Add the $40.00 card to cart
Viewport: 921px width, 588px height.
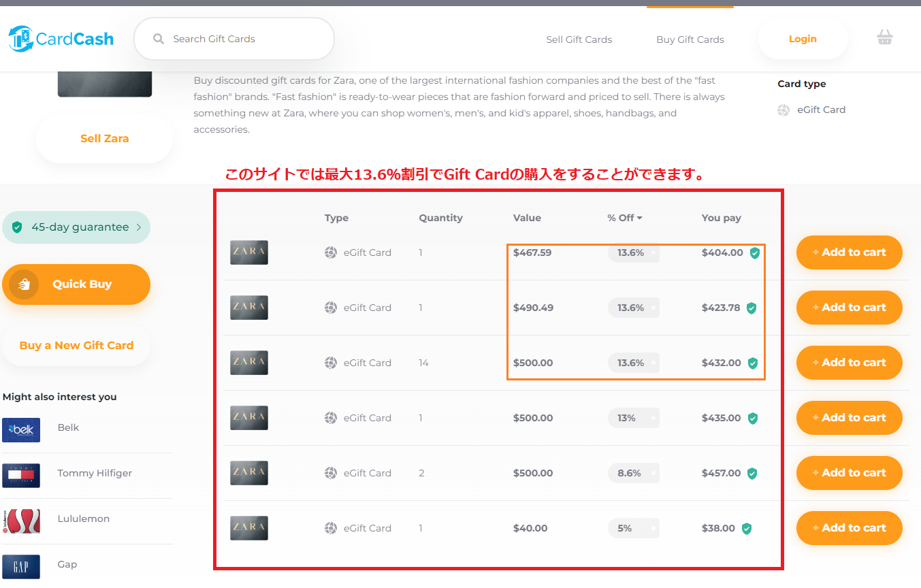(850, 528)
